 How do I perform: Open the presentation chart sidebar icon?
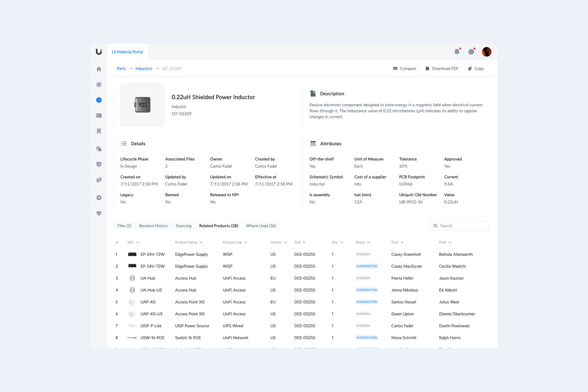pos(99,164)
